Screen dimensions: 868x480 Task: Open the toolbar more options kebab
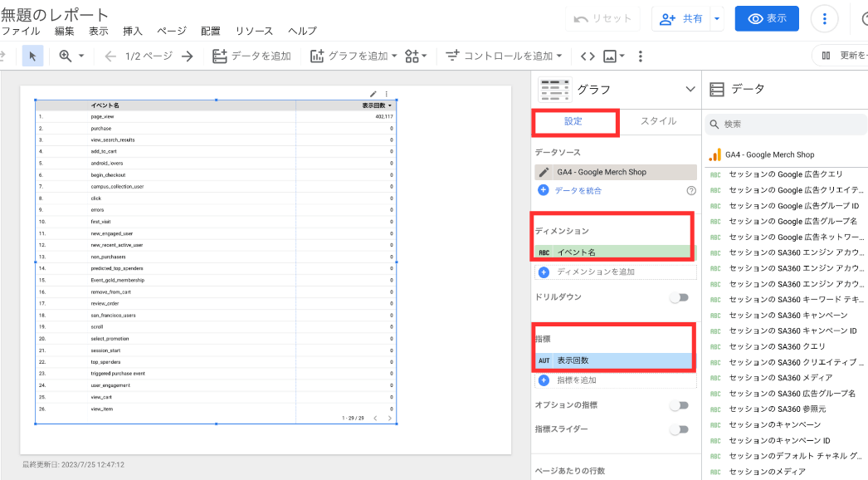point(641,56)
